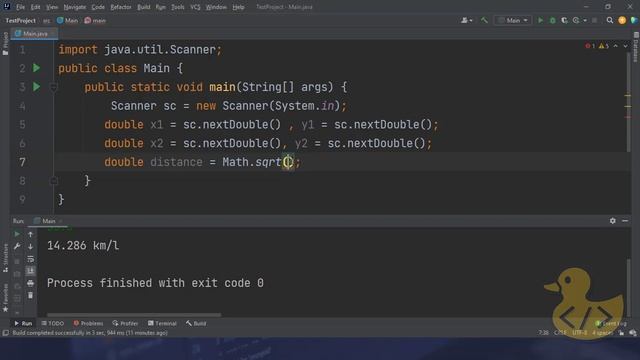Image resolution: width=640 pixels, height=360 pixels.
Task: Open the Main run configuration dropdown
Action: point(513,20)
